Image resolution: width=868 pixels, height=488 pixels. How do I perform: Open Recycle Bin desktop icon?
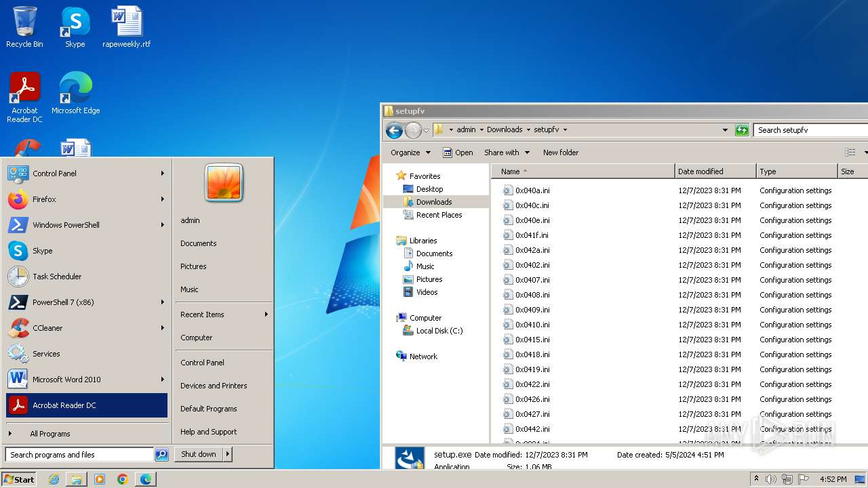point(24,27)
